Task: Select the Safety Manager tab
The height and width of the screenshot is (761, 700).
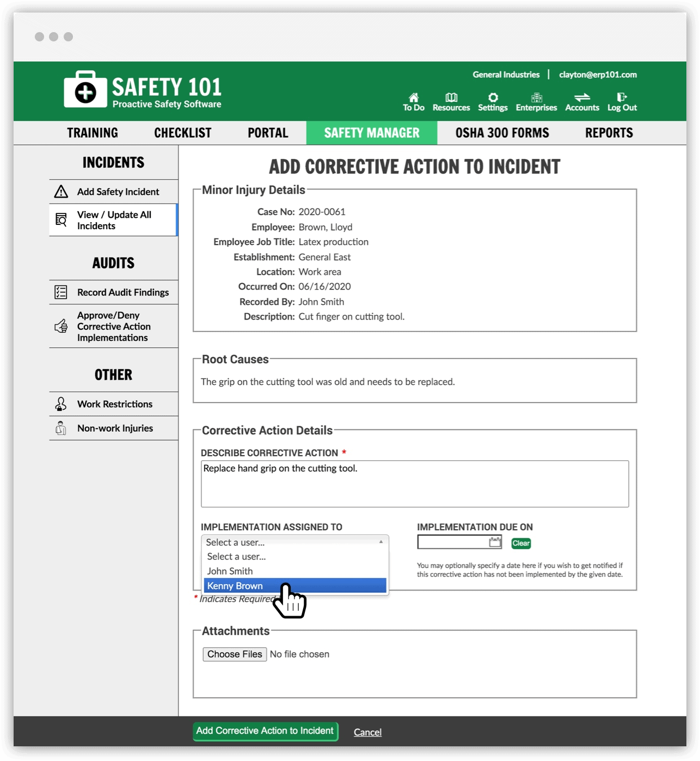Action: click(x=372, y=133)
